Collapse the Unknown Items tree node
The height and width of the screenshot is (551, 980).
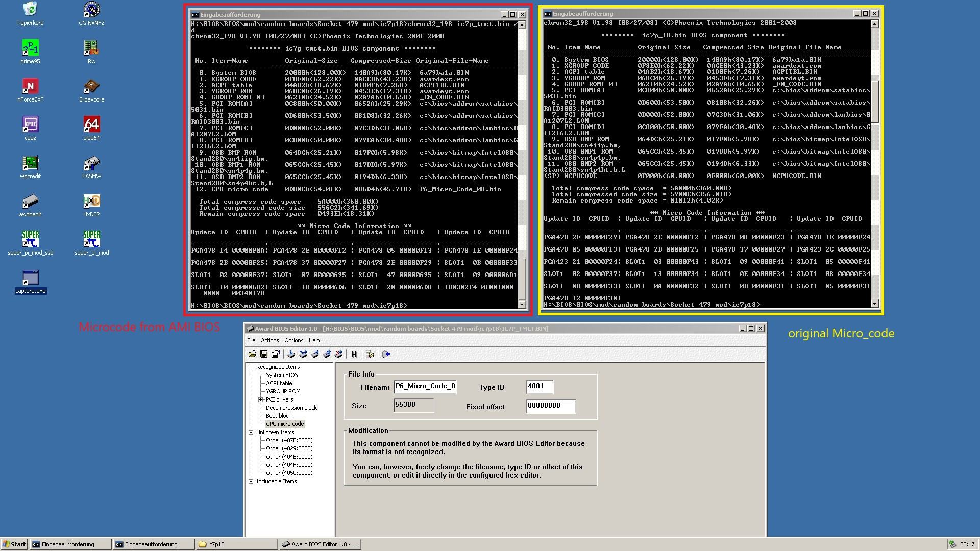tap(251, 432)
